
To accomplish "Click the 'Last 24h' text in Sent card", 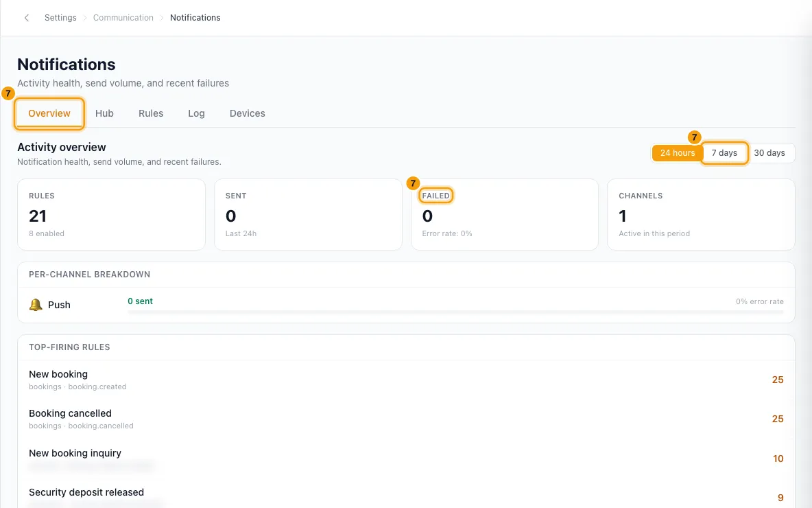I will pos(241,234).
